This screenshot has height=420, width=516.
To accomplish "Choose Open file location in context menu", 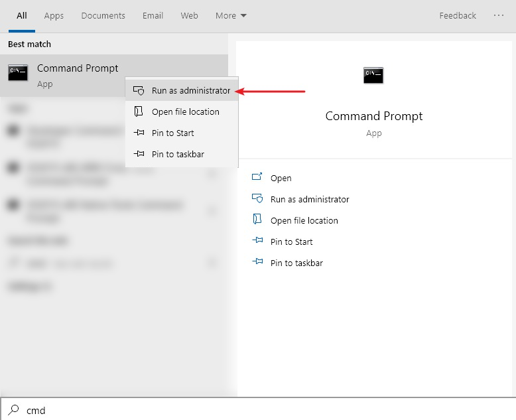I will click(182, 112).
